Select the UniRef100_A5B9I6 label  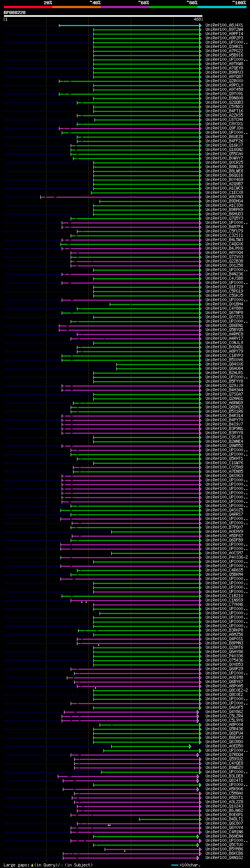point(224,55)
